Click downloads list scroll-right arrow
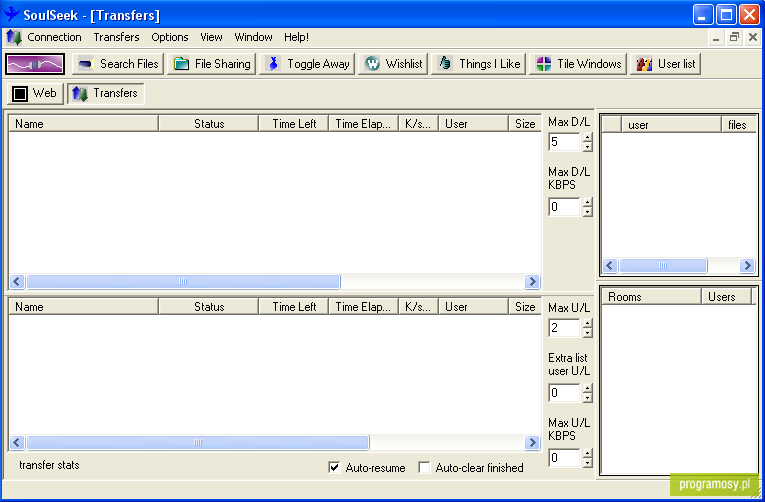Image resolution: width=765 pixels, height=502 pixels. (x=532, y=281)
